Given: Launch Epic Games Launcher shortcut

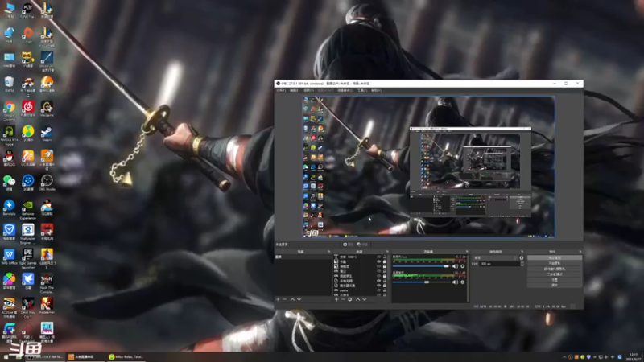Looking at the screenshot, I should [28, 259].
